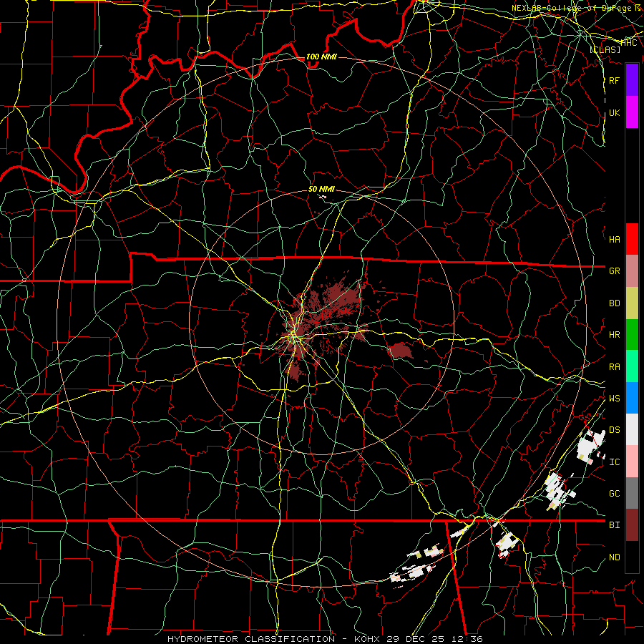Click the brown BI legend color swatch
Viewport: 644px width, 644px height.
(x=632, y=525)
